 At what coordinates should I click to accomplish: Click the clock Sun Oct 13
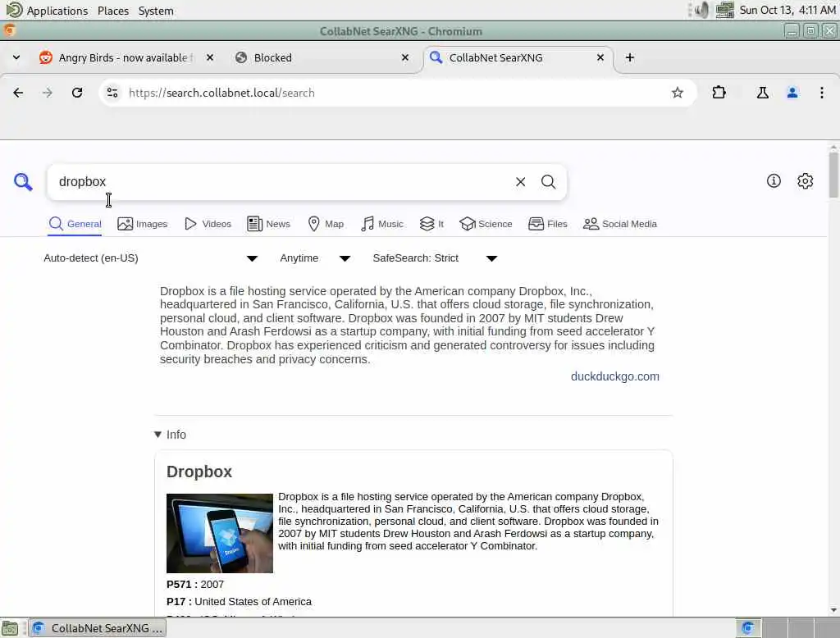[x=787, y=10]
